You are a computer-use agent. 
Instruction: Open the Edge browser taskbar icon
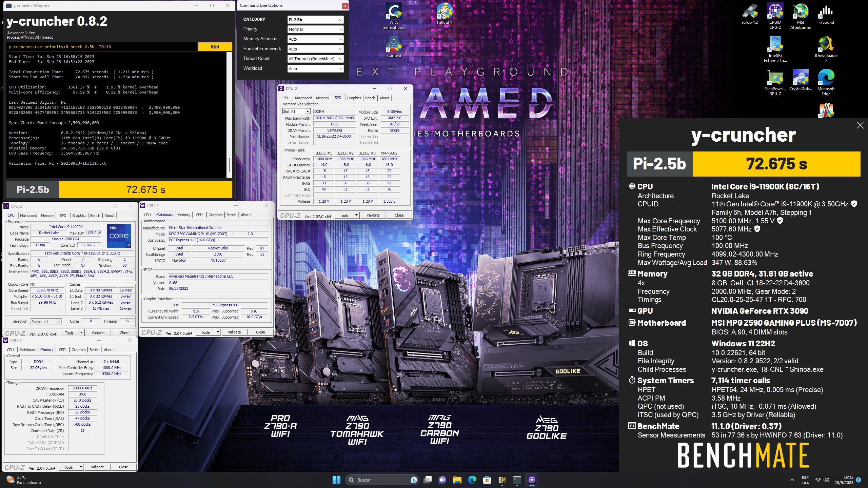[x=472, y=480]
